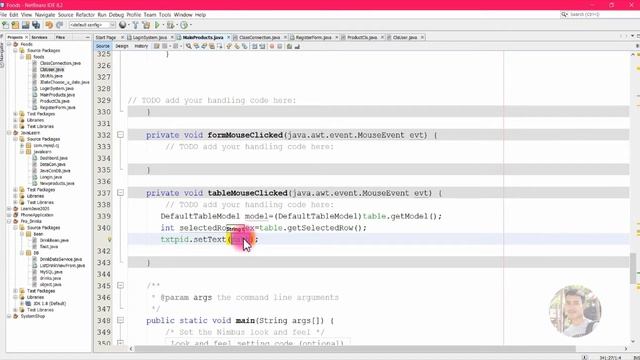Click the Save All toolbar icon

pos(36,25)
